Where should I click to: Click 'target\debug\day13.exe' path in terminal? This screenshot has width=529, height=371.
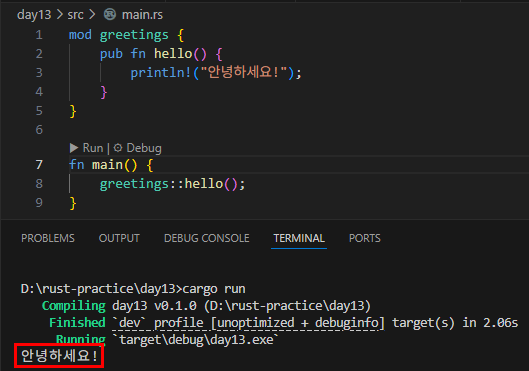coord(196,340)
